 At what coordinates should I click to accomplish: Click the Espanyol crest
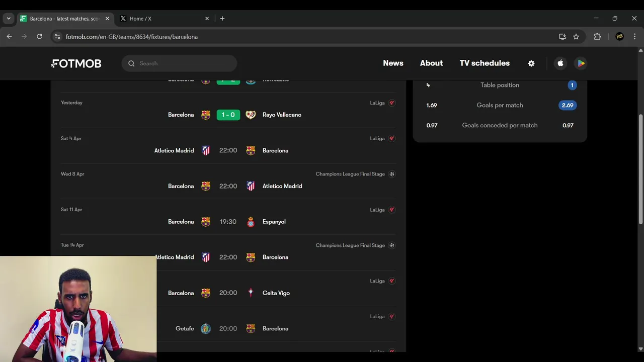point(251,222)
